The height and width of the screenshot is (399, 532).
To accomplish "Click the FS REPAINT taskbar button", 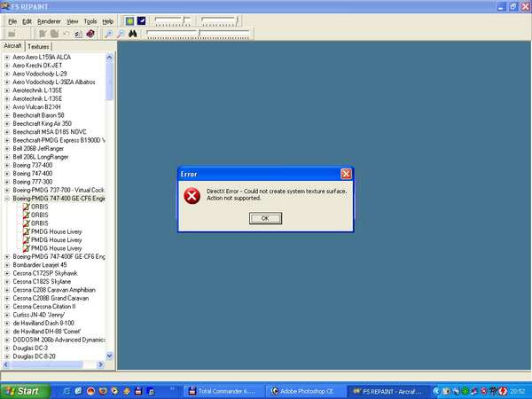I will pyautogui.click(x=389, y=391).
